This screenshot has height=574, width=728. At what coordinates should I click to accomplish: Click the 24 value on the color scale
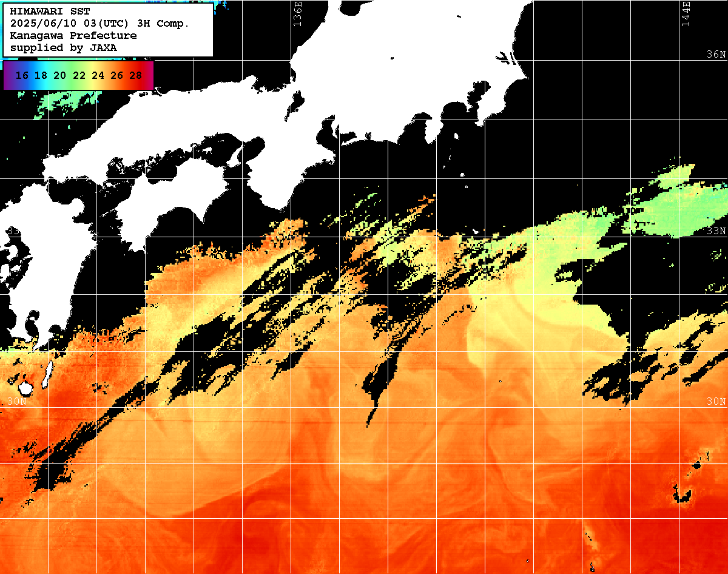point(98,75)
